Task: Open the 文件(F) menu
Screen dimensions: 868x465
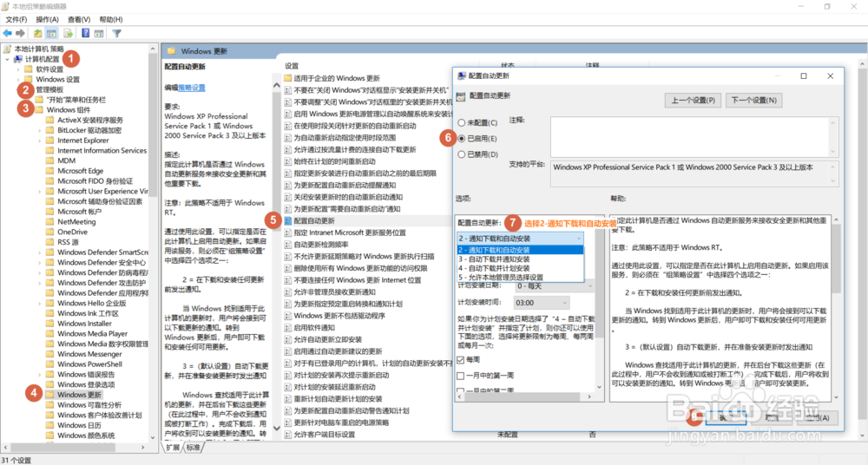Action: (16, 19)
